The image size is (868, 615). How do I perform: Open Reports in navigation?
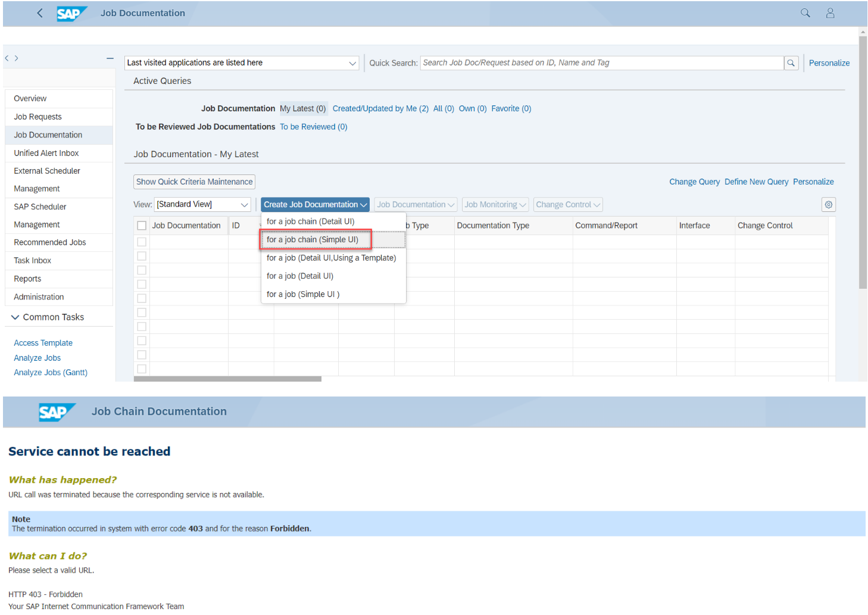coord(59,279)
